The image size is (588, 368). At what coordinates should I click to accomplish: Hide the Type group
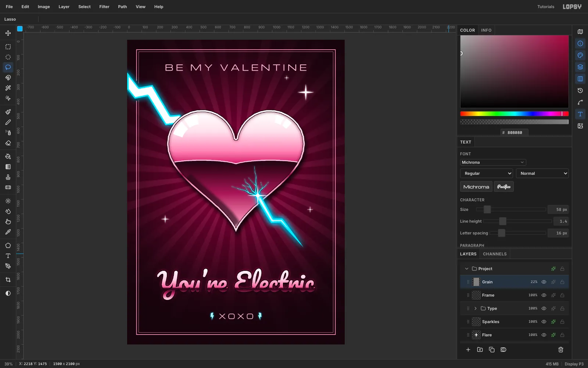[544, 308]
